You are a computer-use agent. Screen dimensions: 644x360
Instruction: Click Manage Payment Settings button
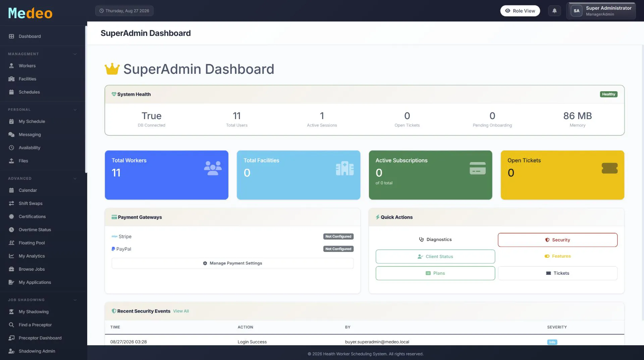click(x=232, y=263)
